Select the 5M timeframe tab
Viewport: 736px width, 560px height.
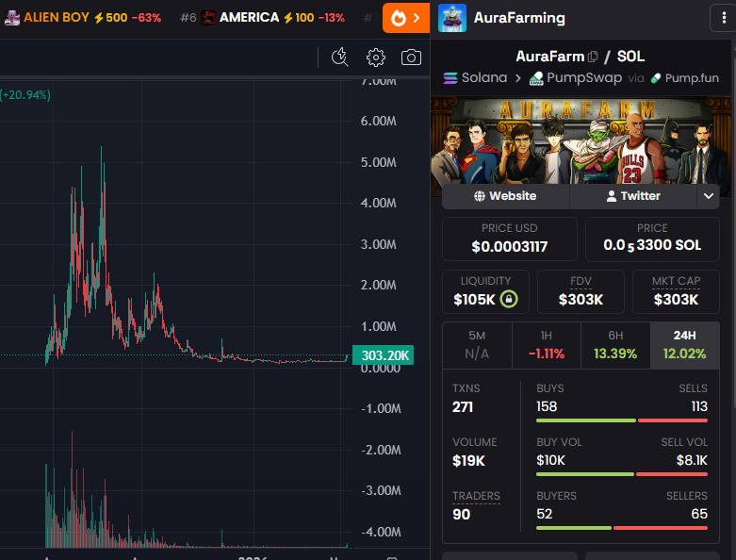click(477, 345)
